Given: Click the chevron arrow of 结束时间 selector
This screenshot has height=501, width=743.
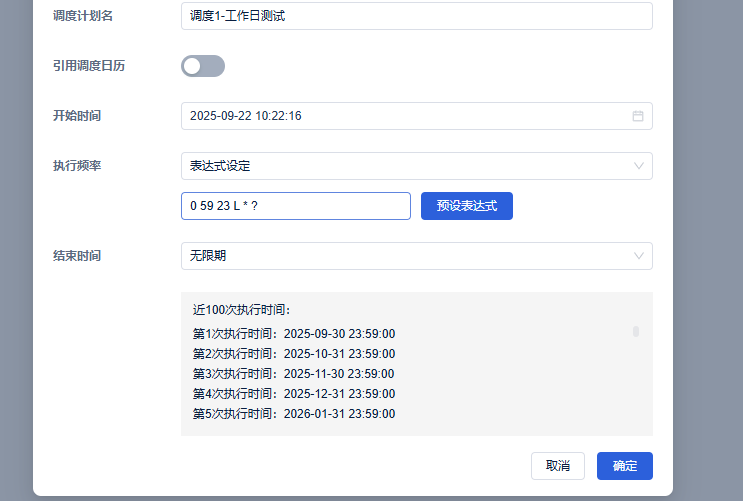Looking at the screenshot, I should pyautogui.click(x=639, y=256).
